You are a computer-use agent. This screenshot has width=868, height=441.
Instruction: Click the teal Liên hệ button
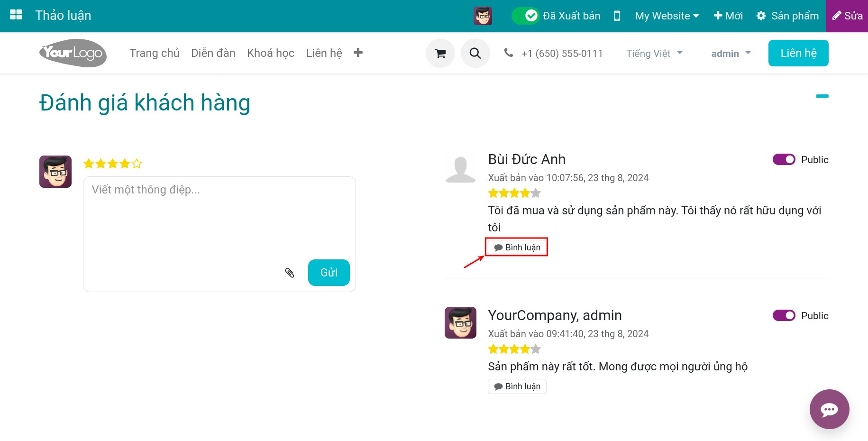click(x=798, y=53)
